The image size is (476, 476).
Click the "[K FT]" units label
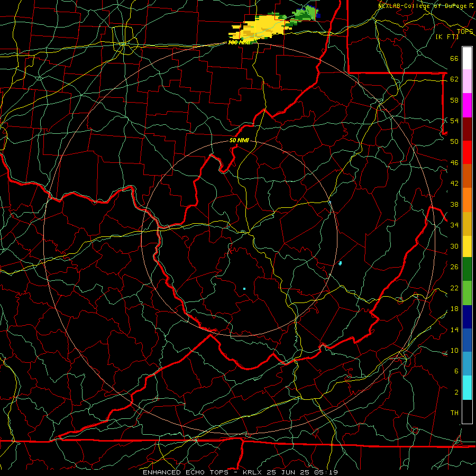click(447, 36)
